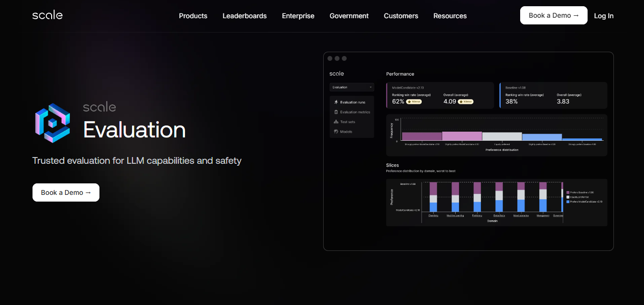Image resolution: width=644 pixels, height=305 pixels.
Task: Click the Slices heading in the preview
Action: tap(393, 165)
